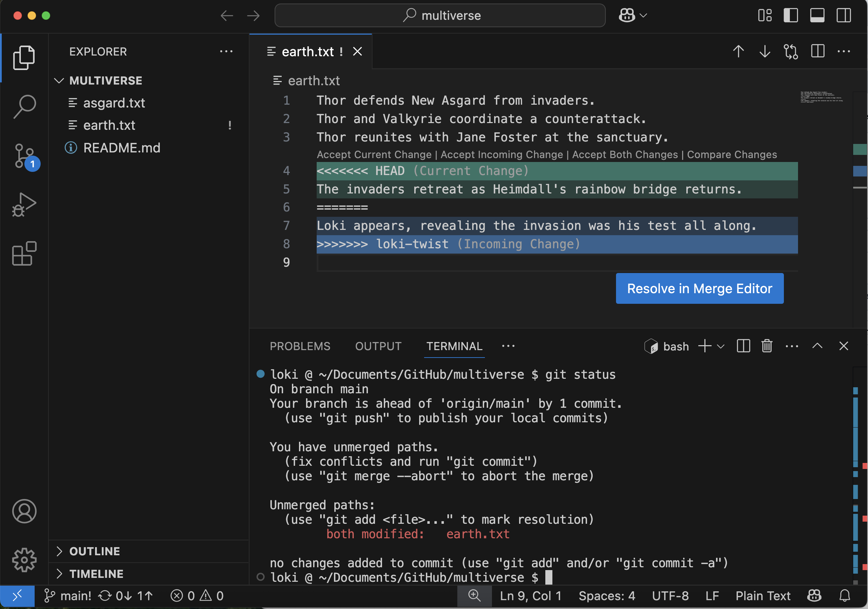Switch to the OUTPUT panel tab
This screenshot has height=609, width=868.
378,346
